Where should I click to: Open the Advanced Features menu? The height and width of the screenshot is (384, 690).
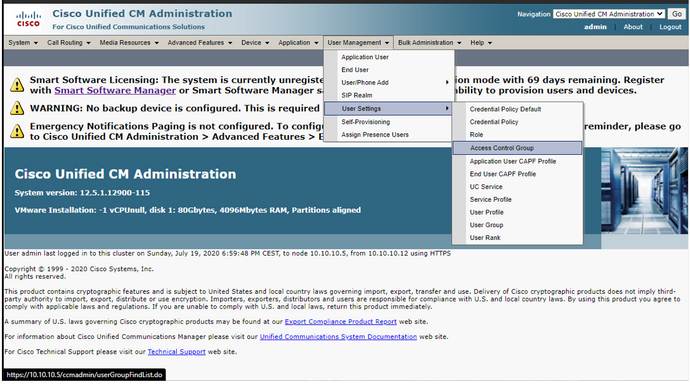point(199,43)
